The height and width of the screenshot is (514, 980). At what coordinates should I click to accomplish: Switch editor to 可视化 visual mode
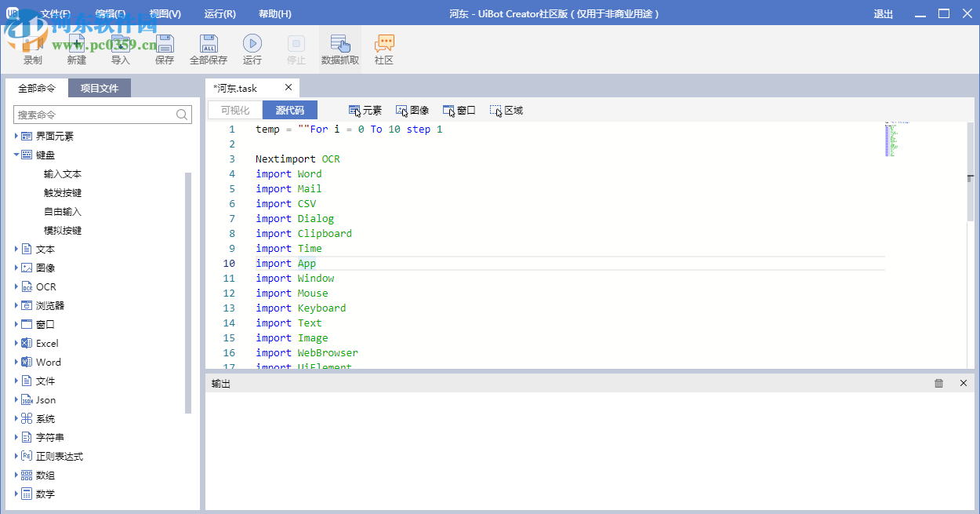234,109
